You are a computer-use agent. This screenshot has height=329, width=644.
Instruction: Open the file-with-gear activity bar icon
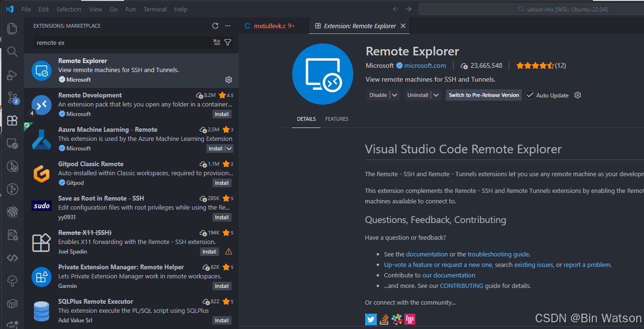(12, 235)
